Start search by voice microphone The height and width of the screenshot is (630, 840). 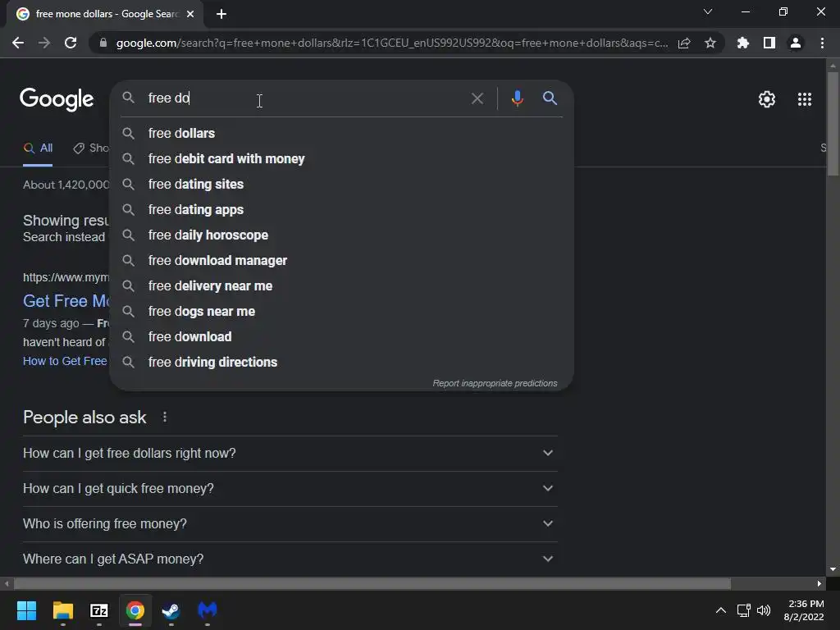[517, 98]
